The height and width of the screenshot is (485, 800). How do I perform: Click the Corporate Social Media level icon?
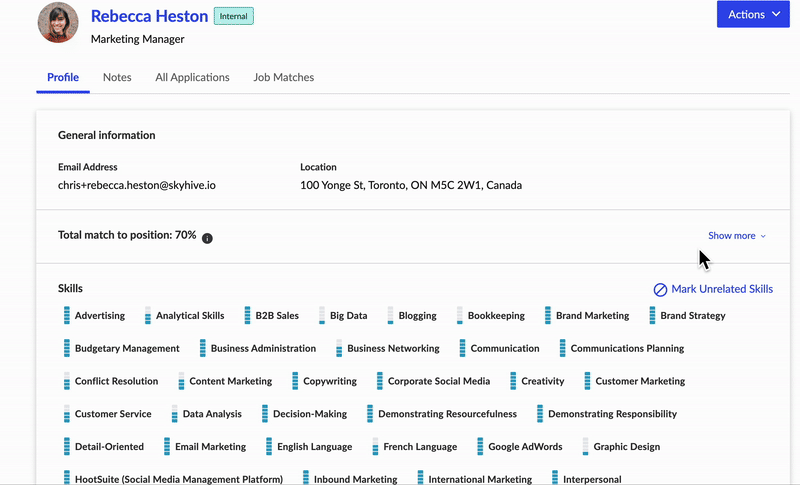coord(380,381)
